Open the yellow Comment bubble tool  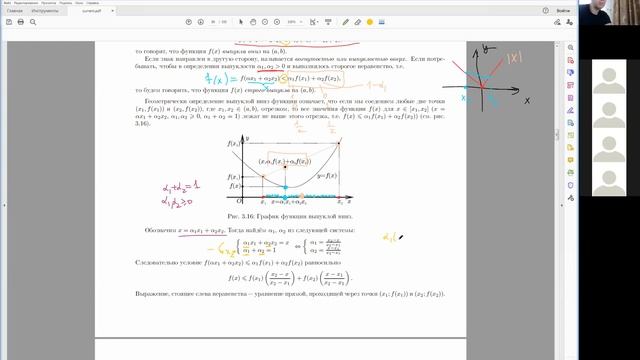tap(571, 160)
